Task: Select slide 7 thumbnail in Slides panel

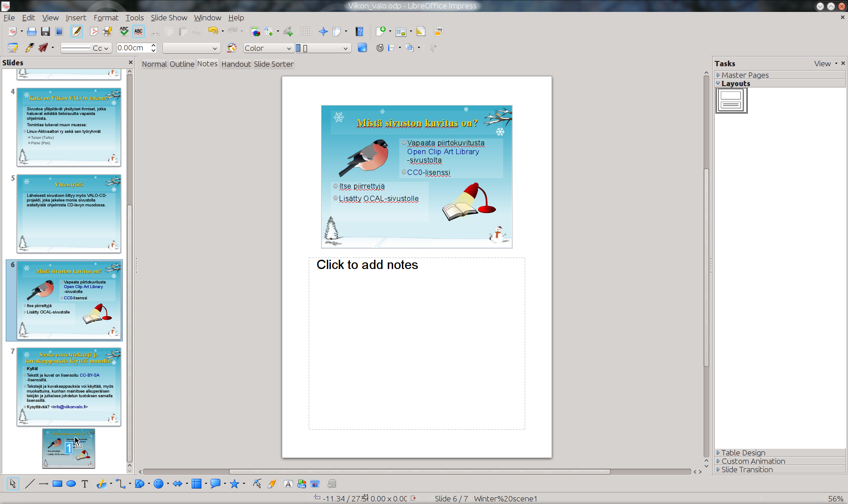Action: (x=68, y=387)
